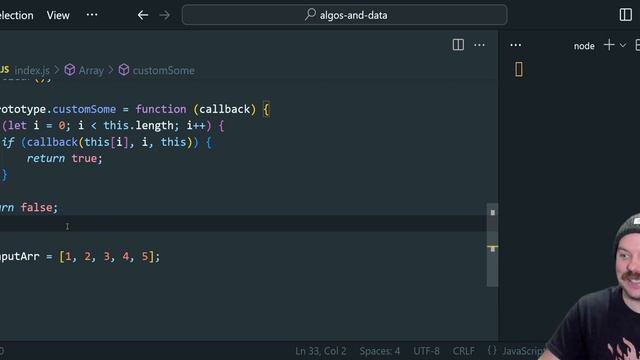Split the editor right

click(x=458, y=45)
